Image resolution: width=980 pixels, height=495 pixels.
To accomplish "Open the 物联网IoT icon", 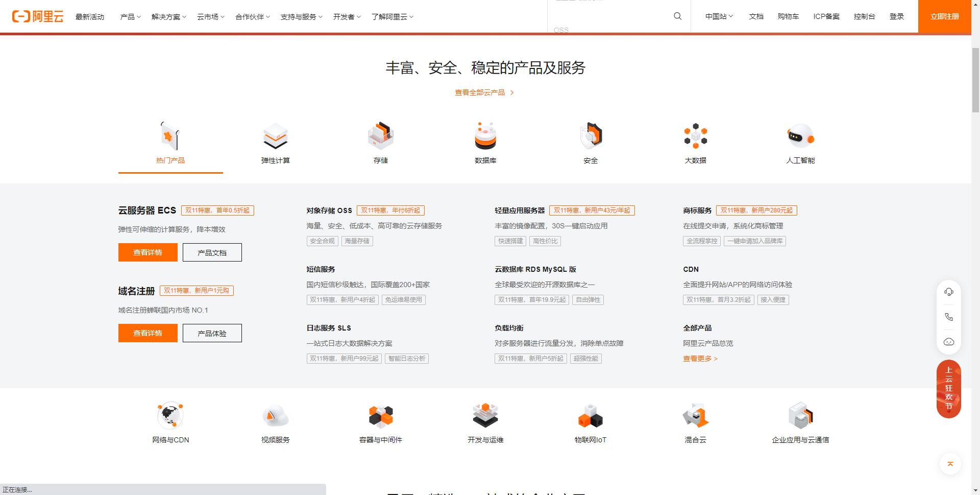I will 591,415.
